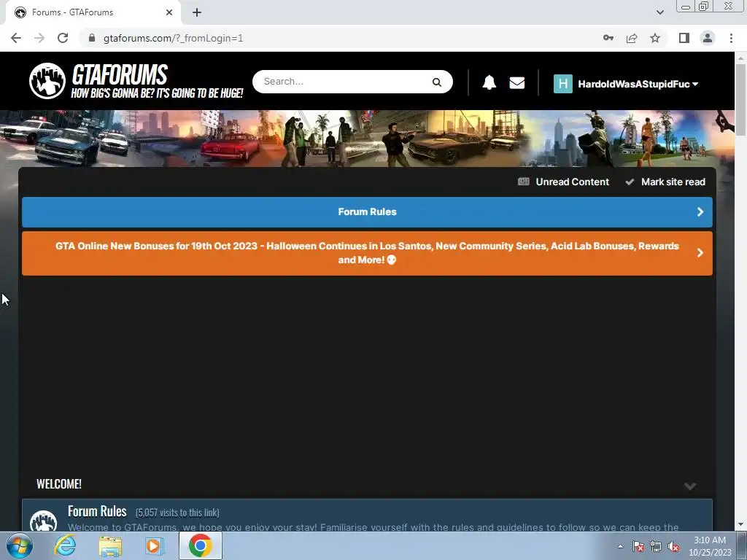The height and width of the screenshot is (560, 747).
Task: Open Unread Content link
Action: pyautogui.click(x=572, y=182)
